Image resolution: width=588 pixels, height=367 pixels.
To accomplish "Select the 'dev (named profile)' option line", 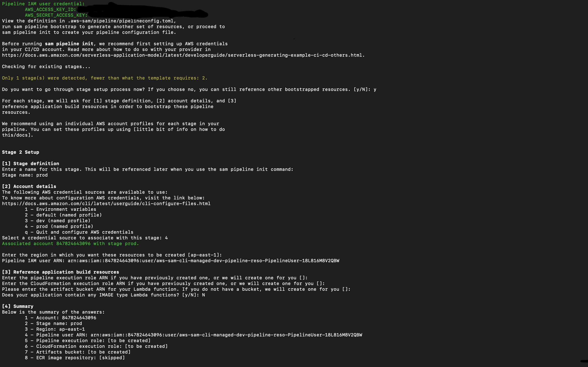I will pyautogui.click(x=58, y=221).
